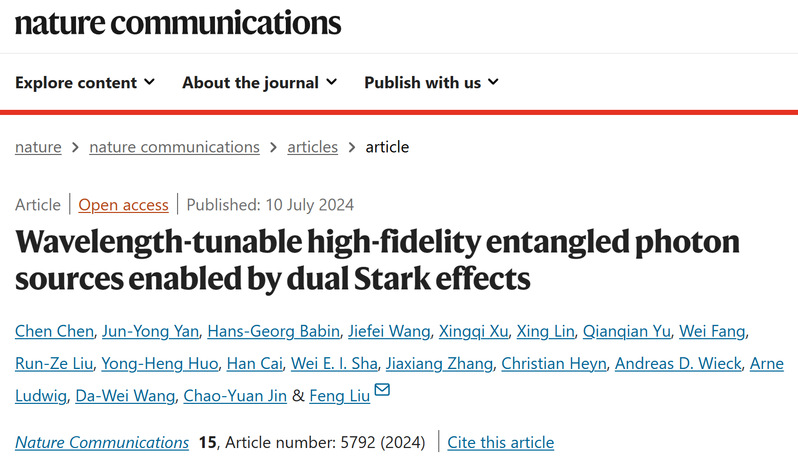Open the nature communications breadcrumb link
The height and width of the screenshot is (466, 798).
[x=174, y=147]
